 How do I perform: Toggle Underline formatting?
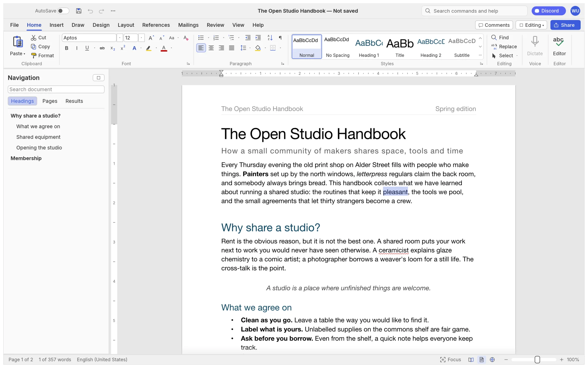87,48
